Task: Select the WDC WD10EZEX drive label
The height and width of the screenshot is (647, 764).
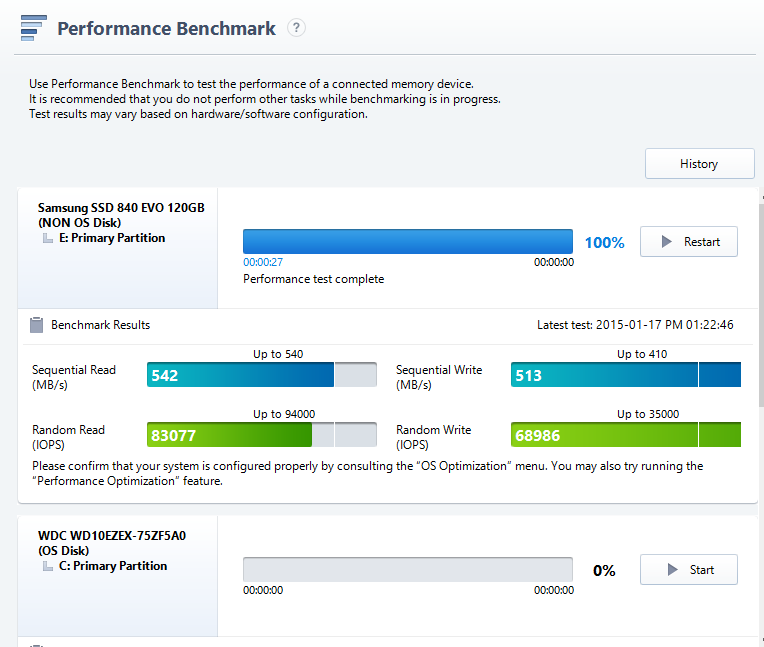Action: tap(112, 543)
